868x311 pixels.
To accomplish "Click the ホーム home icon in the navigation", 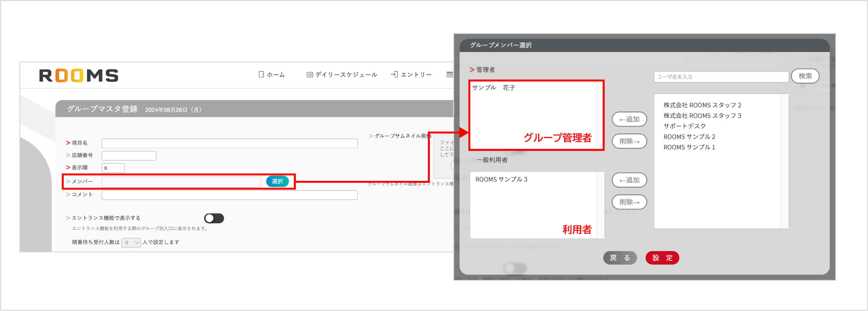I will pyautogui.click(x=261, y=74).
